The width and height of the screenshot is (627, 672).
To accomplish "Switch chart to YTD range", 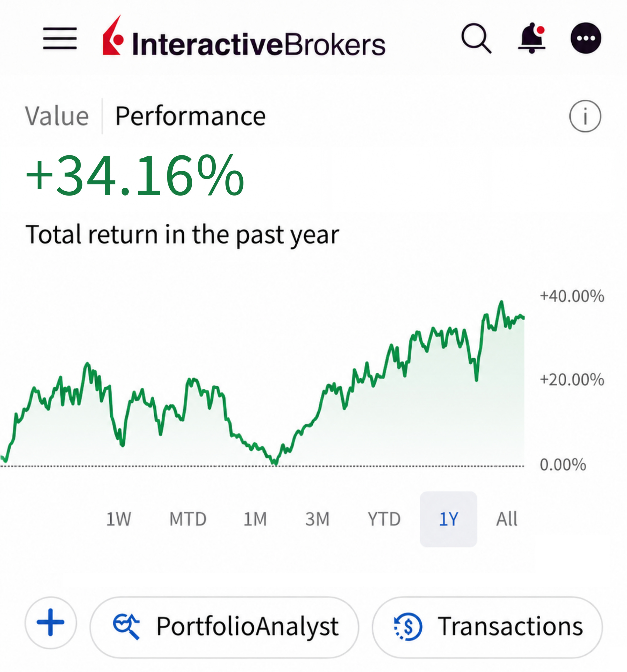I will pos(384,519).
